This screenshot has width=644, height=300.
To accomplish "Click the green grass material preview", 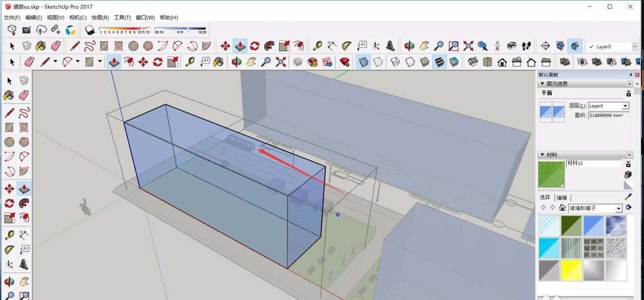I will coord(552,174).
